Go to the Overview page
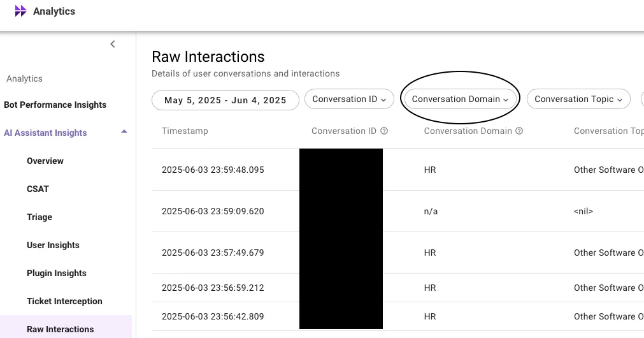This screenshot has height=338, width=644. [x=45, y=161]
